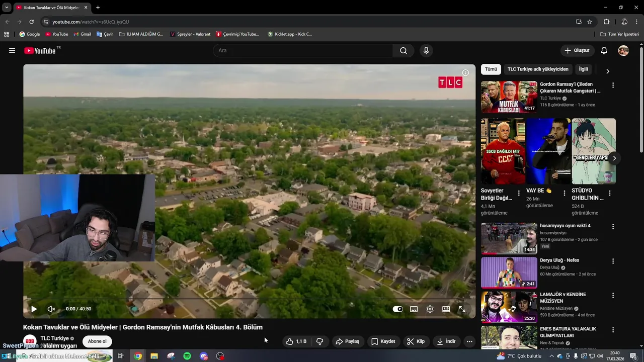Screen dimensions: 644x362
Task: Open the Sovyetler Birliği Short thumbnail
Action: (x=503, y=151)
